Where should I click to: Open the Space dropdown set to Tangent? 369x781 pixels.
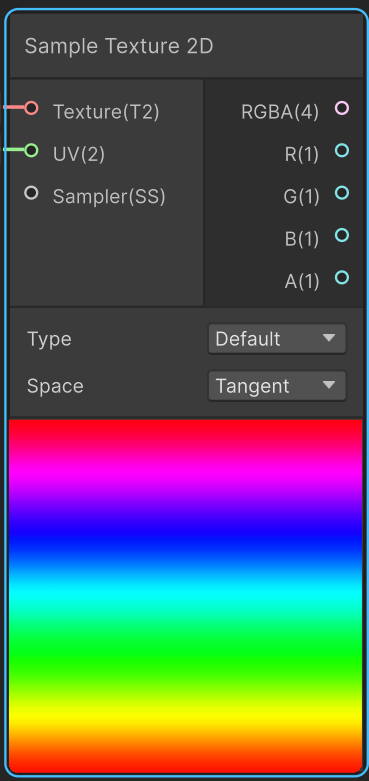(277, 386)
